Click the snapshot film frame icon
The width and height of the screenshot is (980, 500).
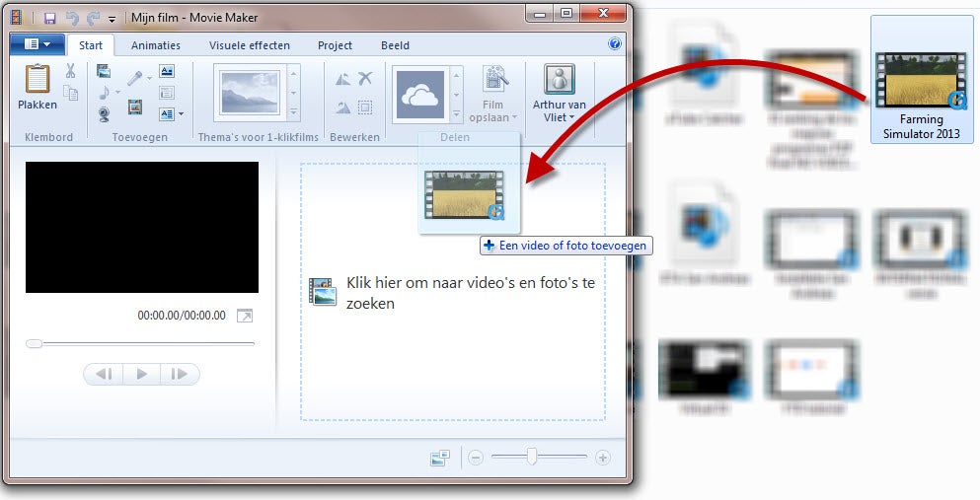(x=134, y=107)
